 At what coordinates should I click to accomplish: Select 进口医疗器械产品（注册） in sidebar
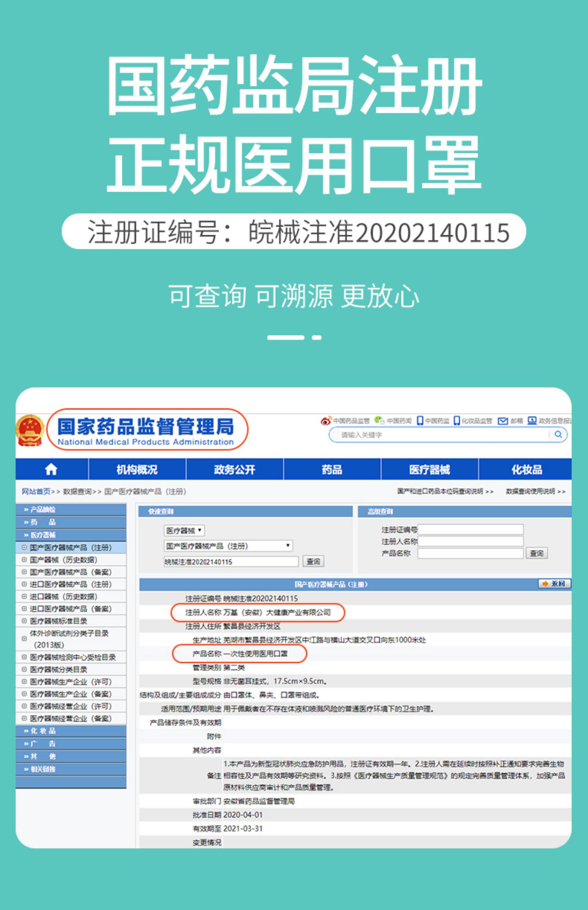[x=71, y=584]
